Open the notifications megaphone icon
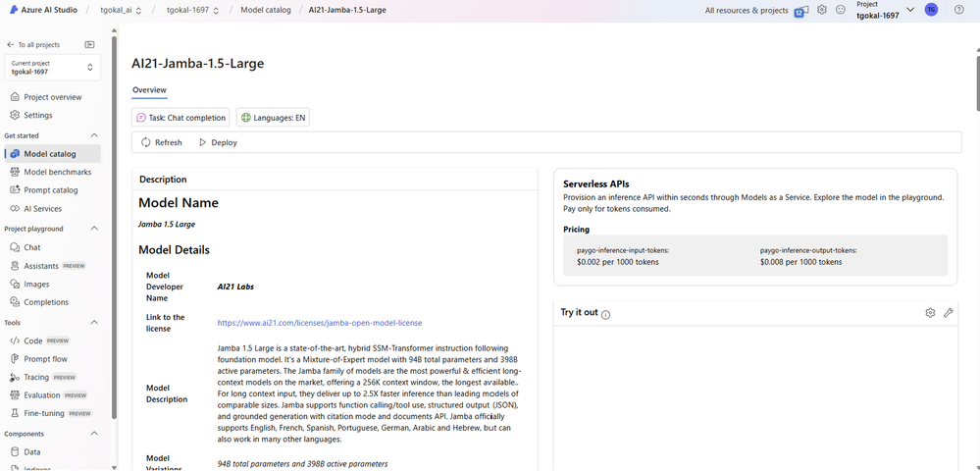 click(801, 11)
